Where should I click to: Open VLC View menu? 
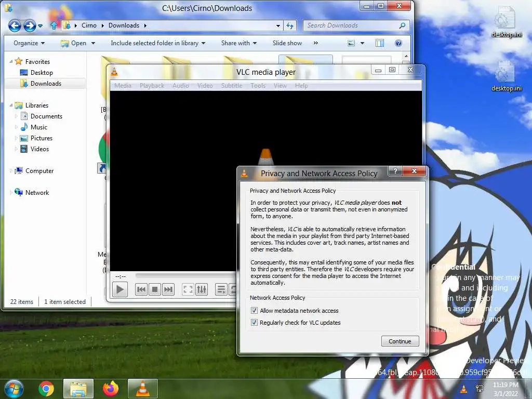click(280, 86)
